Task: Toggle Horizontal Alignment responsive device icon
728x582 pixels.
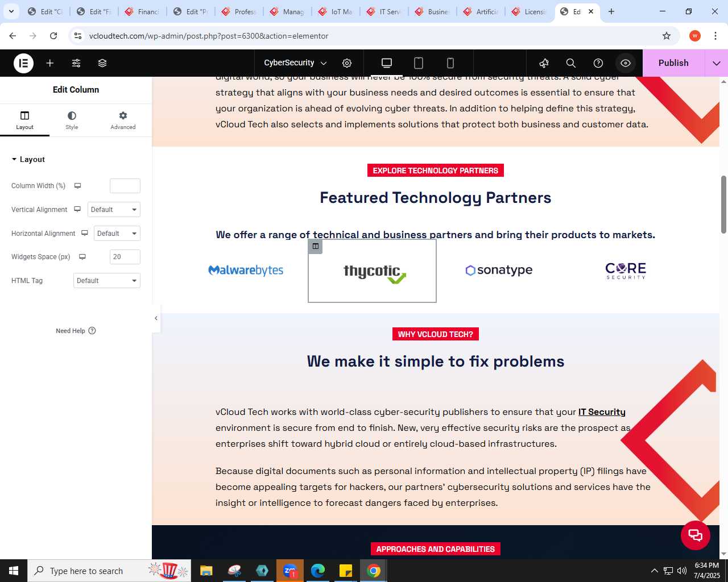Action: [x=84, y=234]
